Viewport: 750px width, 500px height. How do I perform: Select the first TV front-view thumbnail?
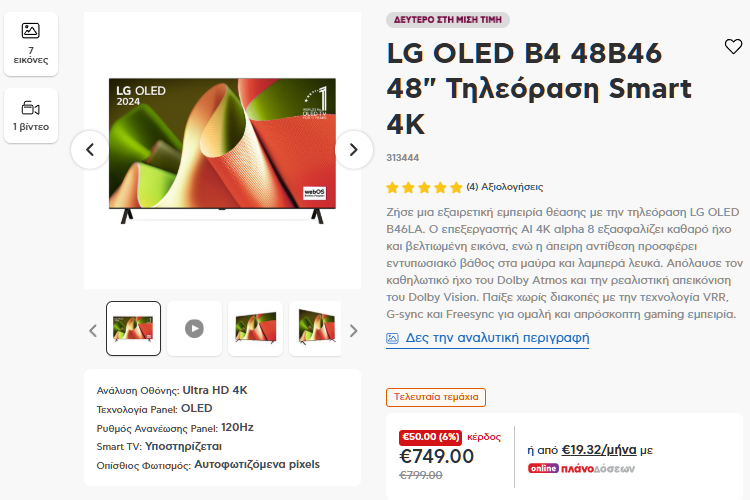[133, 328]
